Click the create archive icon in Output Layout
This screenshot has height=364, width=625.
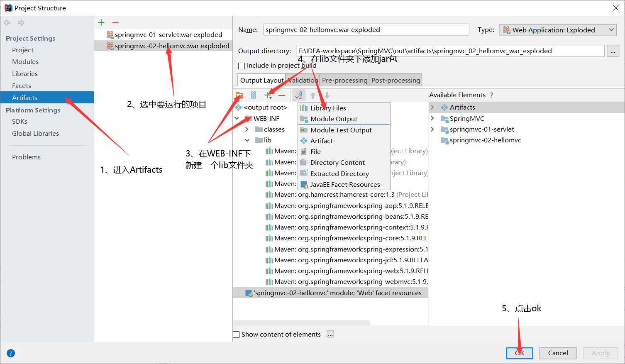tap(254, 95)
